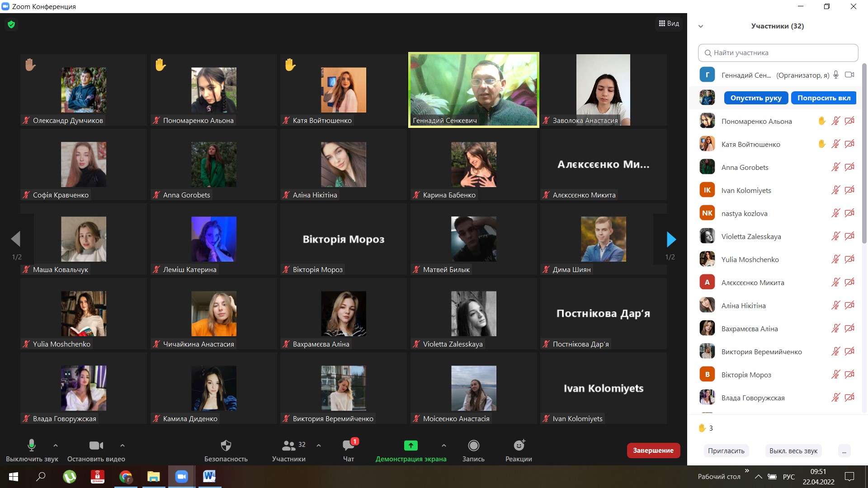Screen dimensions: 868x488
Task: Click Ivan Kolomiyets name in participants list
Action: (x=746, y=190)
